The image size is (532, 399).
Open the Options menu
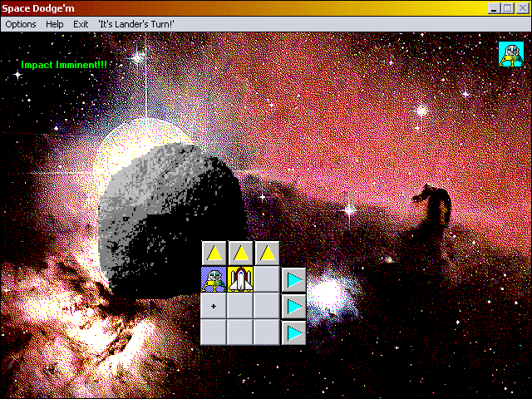coord(21,24)
